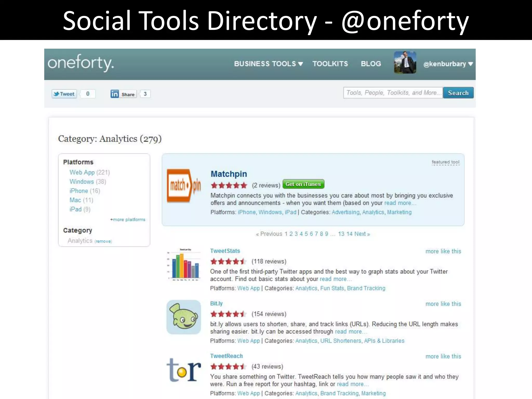Click the Previous page link

(x=269, y=234)
